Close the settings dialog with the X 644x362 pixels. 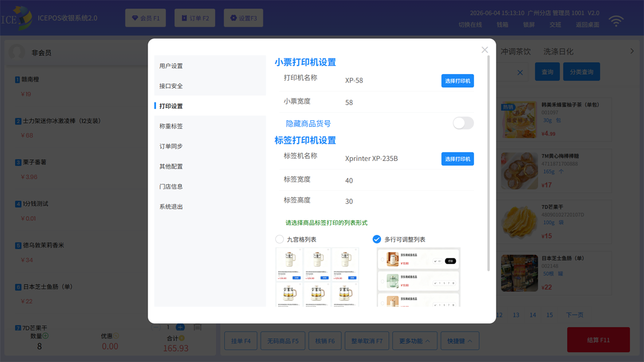485,50
